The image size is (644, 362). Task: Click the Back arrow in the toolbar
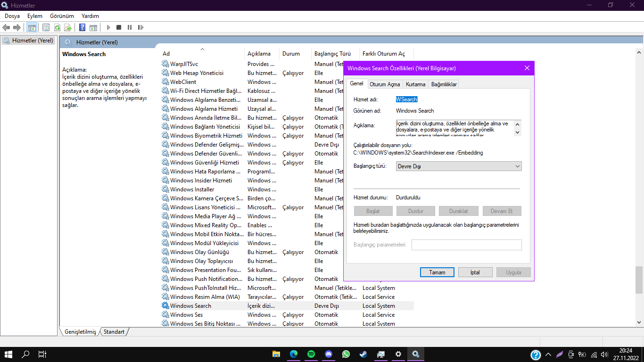[x=6, y=27]
